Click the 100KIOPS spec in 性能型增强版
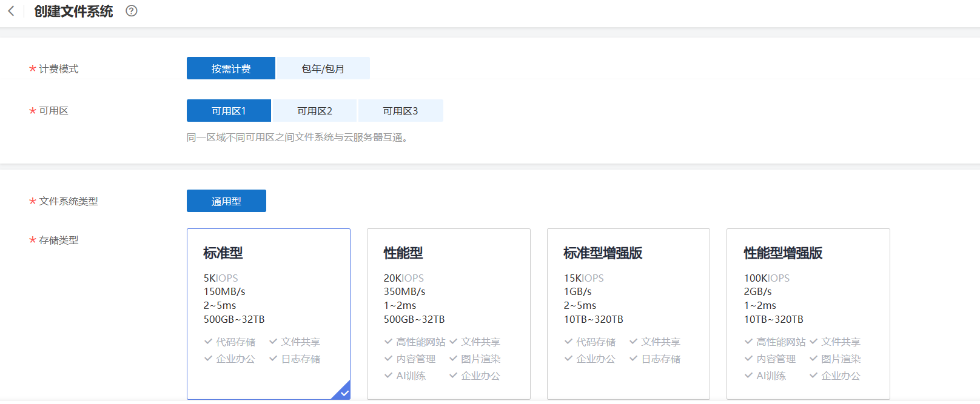The height and width of the screenshot is (404, 980). coord(767,278)
